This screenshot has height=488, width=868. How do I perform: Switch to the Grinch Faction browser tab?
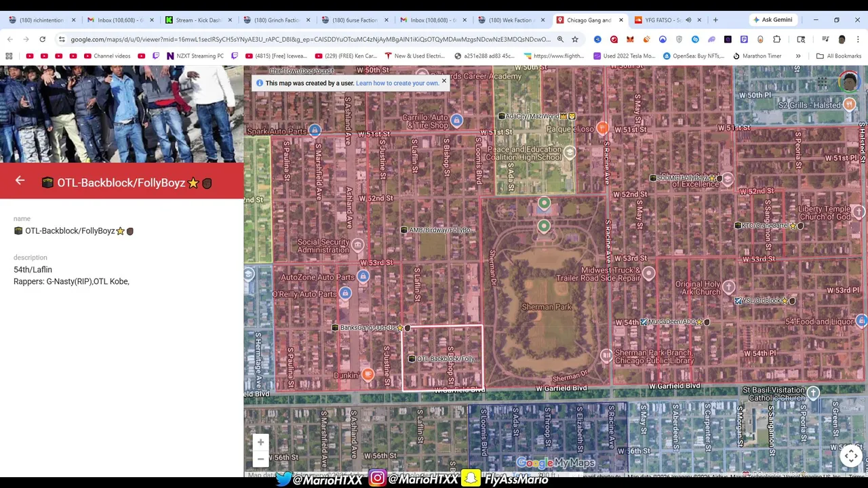(277, 20)
